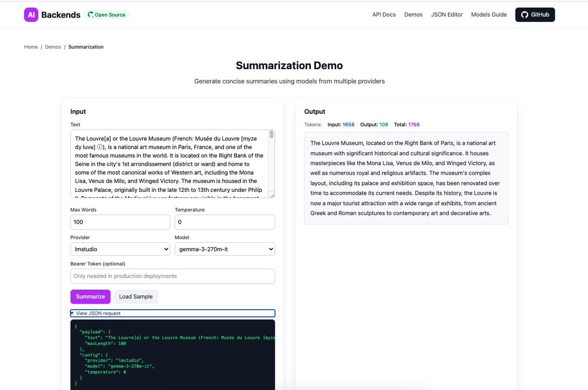Open JSON Editor from the navigation
The height and width of the screenshot is (390, 588).
(447, 15)
